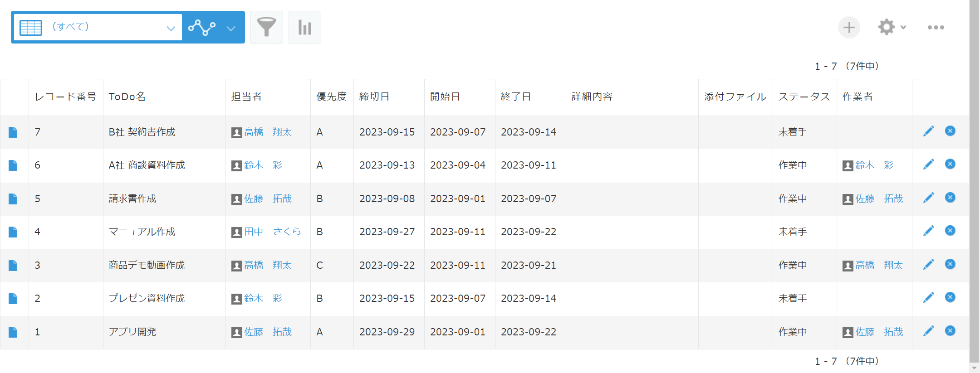Edit record 7 with pencil icon
The width and height of the screenshot is (980, 373).
(x=929, y=131)
